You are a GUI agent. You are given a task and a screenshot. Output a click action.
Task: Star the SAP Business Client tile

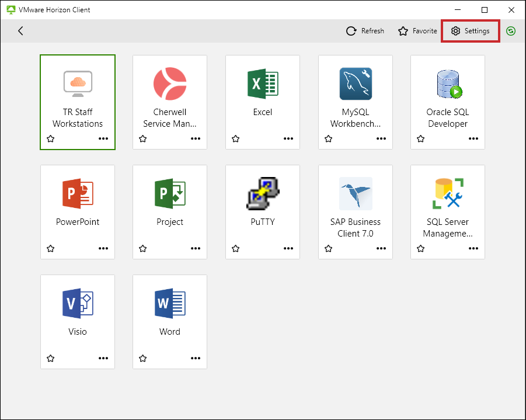(329, 248)
